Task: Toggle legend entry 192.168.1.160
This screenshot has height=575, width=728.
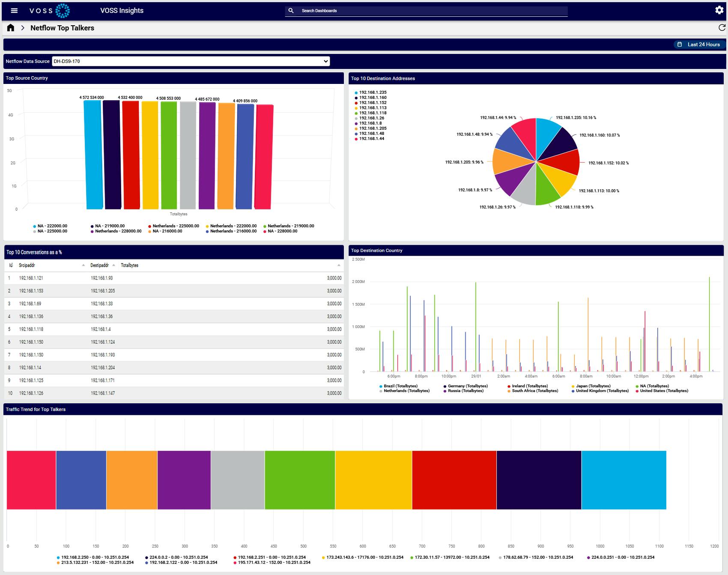Action: click(370, 98)
